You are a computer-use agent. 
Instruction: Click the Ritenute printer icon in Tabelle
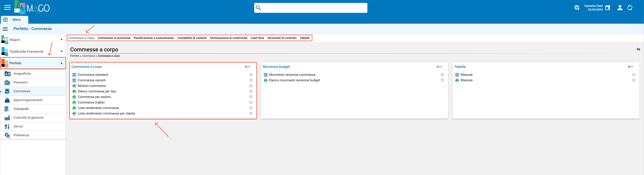point(457,80)
